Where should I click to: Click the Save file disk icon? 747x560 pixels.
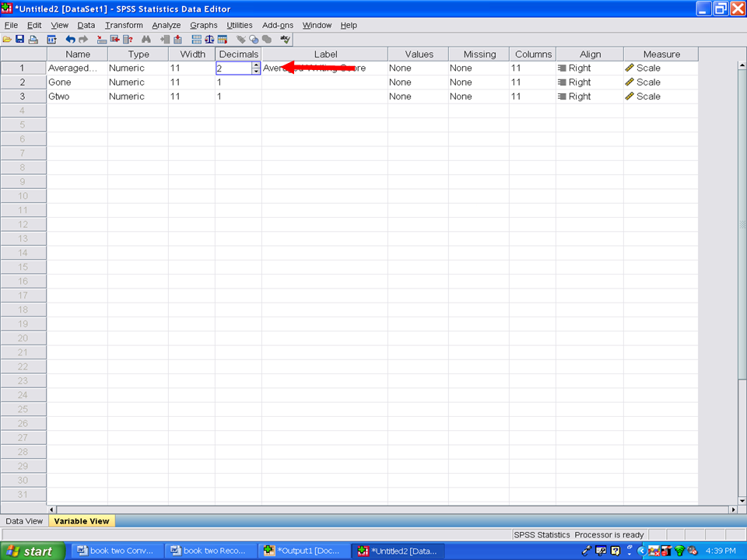[19, 39]
